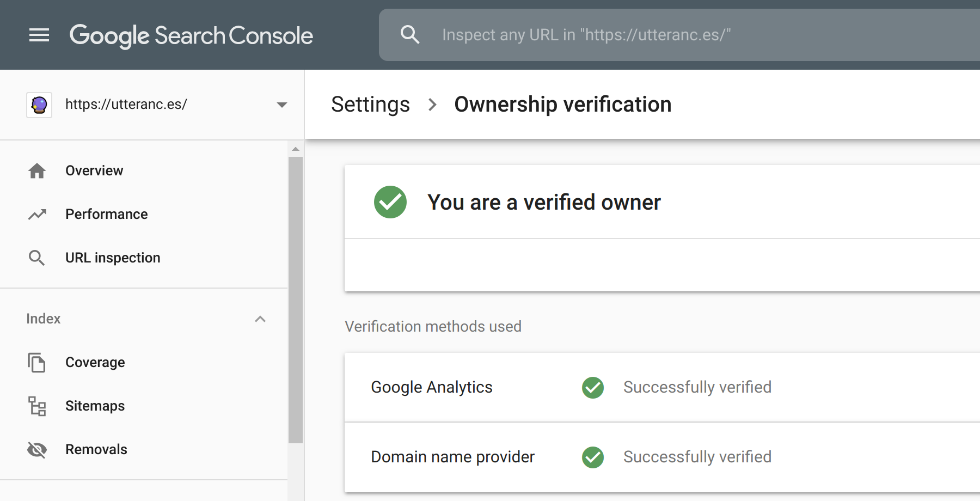Screen dimensions: 980x501
Task: Open the property selector dropdown arrow
Action: click(x=281, y=105)
